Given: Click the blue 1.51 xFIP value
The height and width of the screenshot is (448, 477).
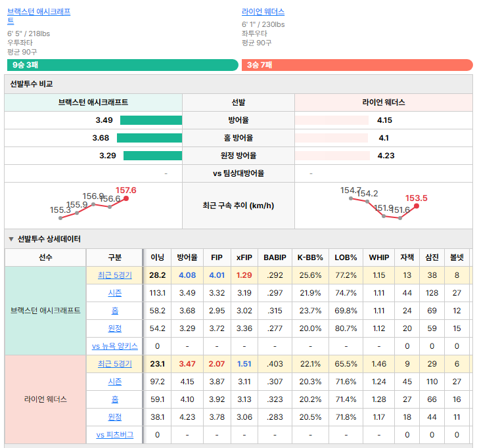Looking at the screenshot, I should (x=244, y=364).
